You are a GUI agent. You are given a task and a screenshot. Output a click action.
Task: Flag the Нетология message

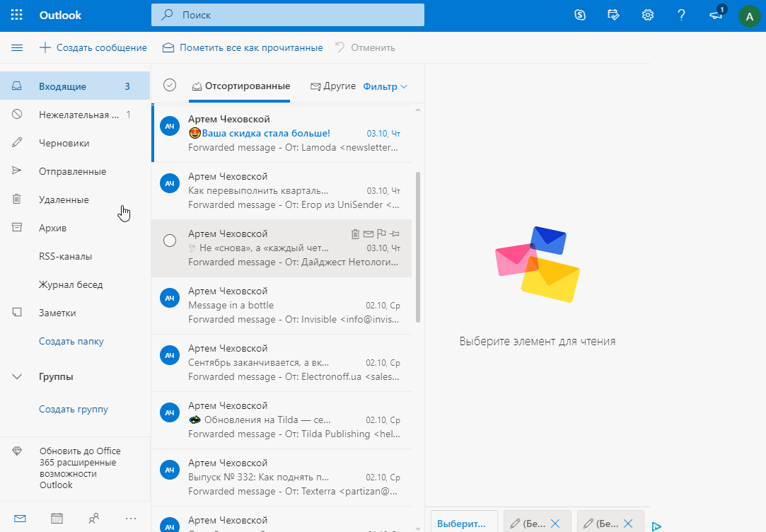[x=381, y=234]
